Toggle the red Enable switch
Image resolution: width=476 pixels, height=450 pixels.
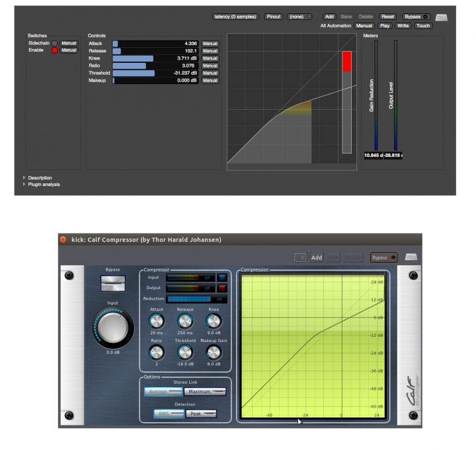pyautogui.click(x=55, y=50)
